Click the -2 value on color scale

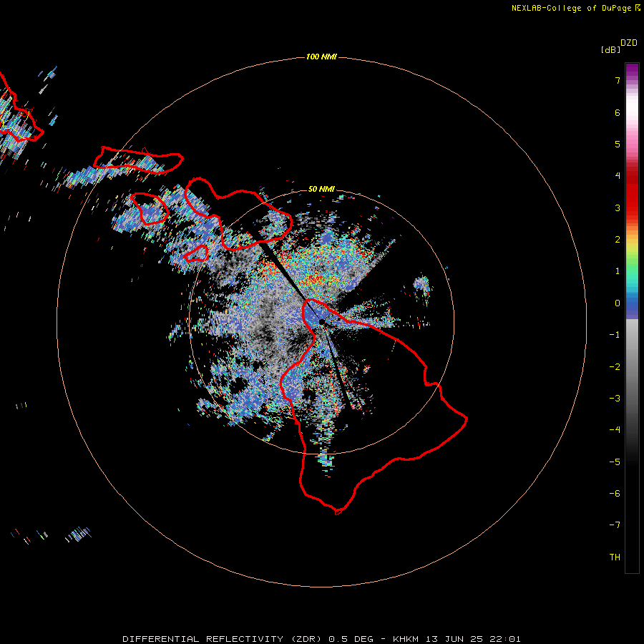pos(615,367)
